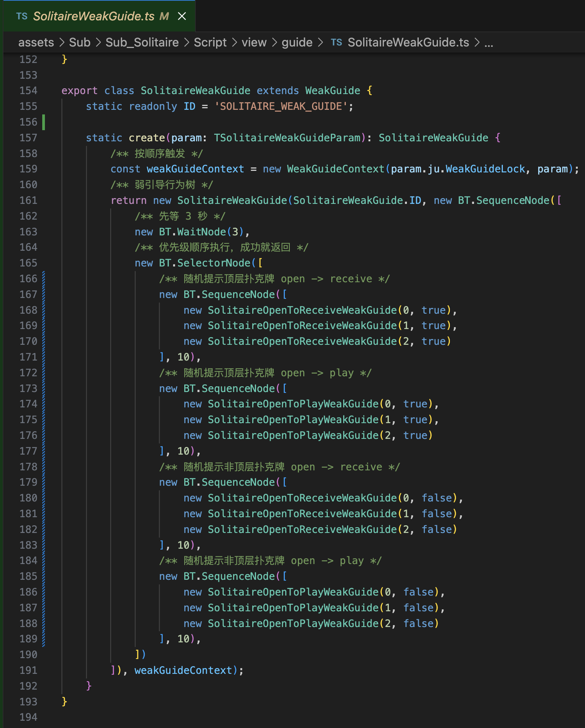Click the blue modified marker beside line 166
Image resolution: width=585 pixels, height=728 pixels.
(44, 279)
